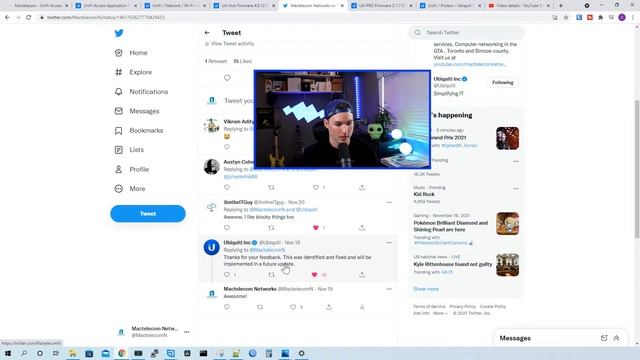Open more menu on Ubiquiti Inc reply
This screenshot has height=360, width=640.
[x=389, y=243]
